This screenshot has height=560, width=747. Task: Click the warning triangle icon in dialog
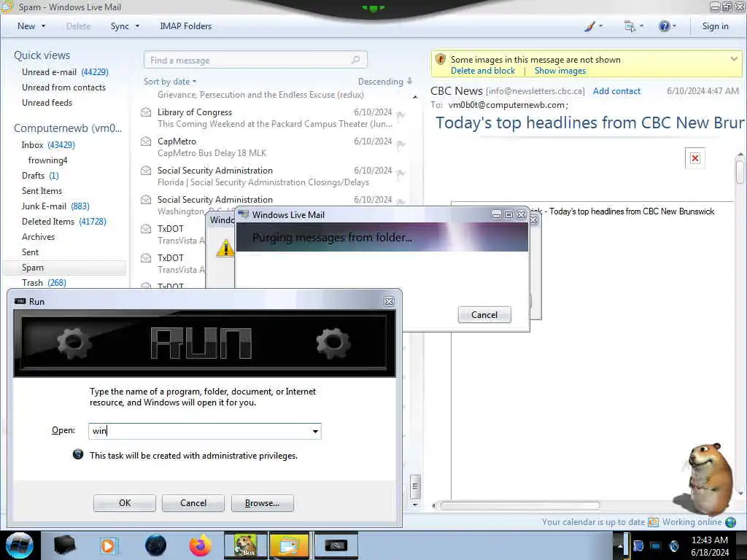pos(225,248)
